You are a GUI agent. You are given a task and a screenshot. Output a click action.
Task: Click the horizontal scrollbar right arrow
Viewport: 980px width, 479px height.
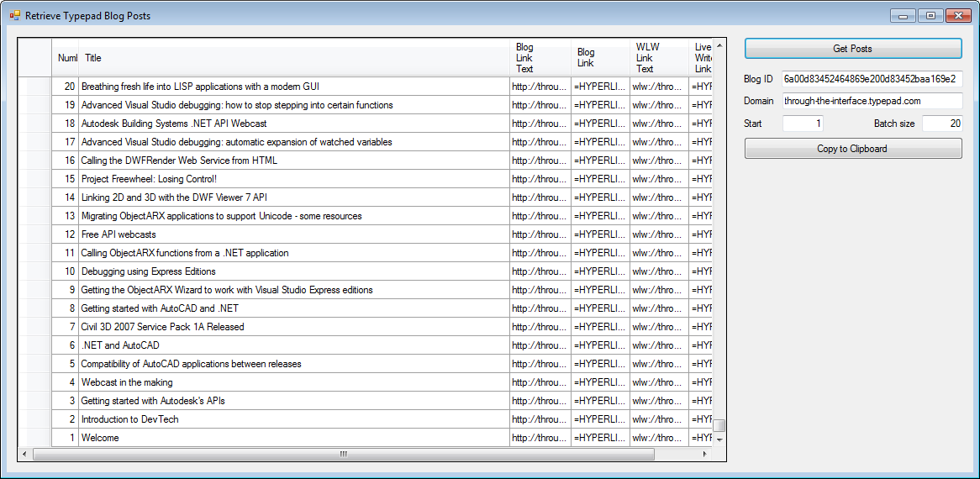(706, 454)
